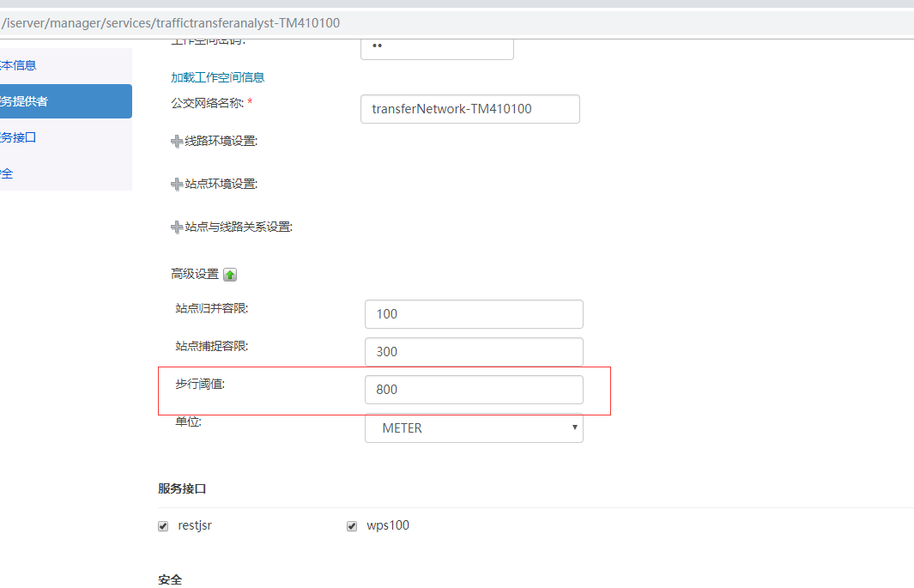The height and width of the screenshot is (588, 914).
Task: Expand the 线路环境设置 section label
Action: click(221, 142)
